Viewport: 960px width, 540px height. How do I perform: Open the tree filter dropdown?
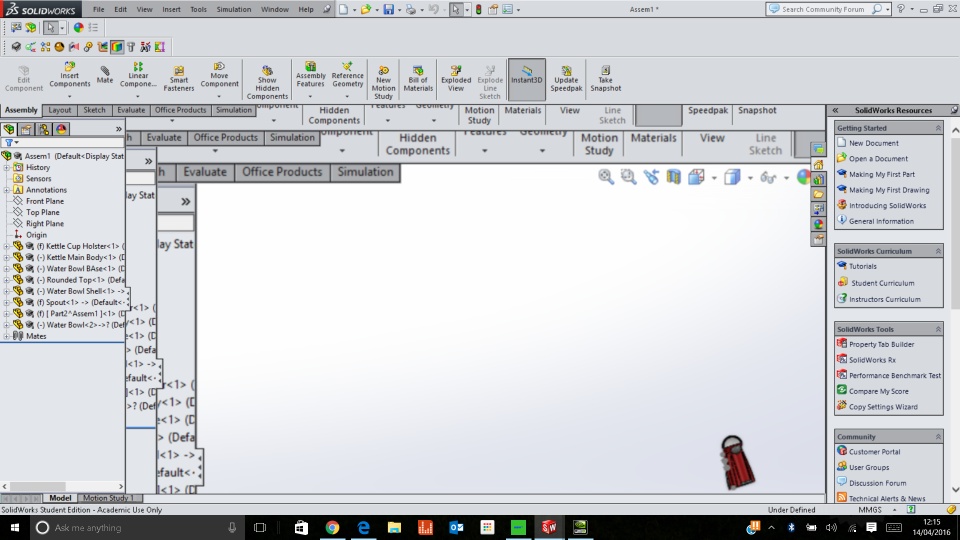[x=12, y=143]
